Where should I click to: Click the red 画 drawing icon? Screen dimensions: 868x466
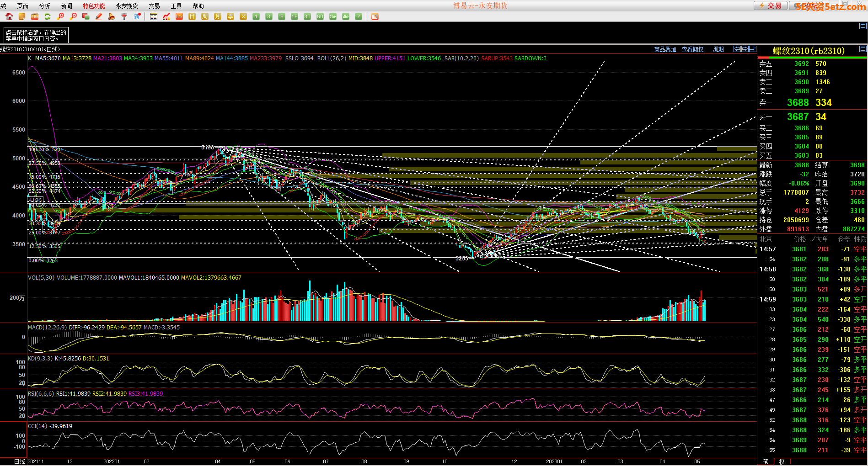(375, 16)
